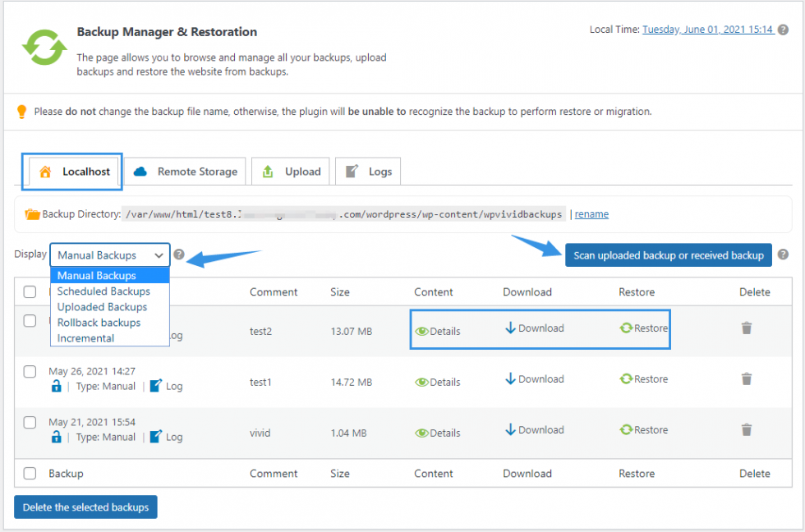Toggle the select-all backups checkbox
The height and width of the screenshot is (532, 805).
30,291
